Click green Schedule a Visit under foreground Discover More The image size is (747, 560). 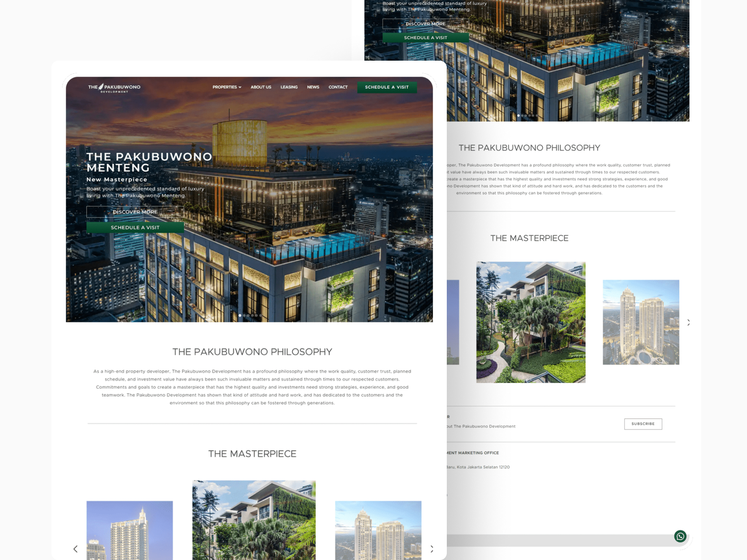click(135, 228)
